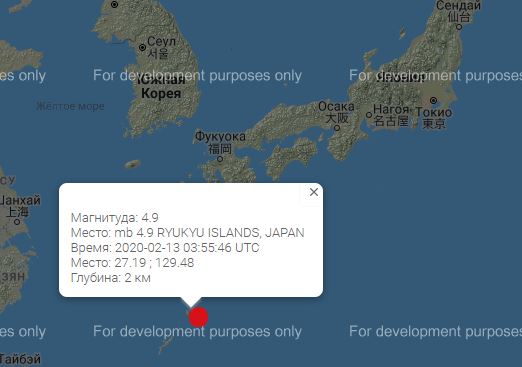
Task: Click the Nagoya city dot marker
Action: point(369,115)
